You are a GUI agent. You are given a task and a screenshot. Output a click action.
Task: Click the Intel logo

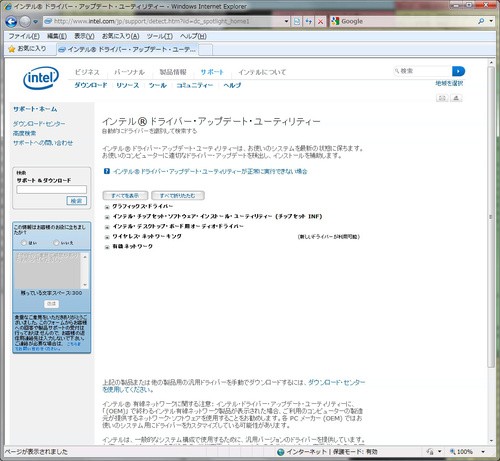[x=41, y=78]
